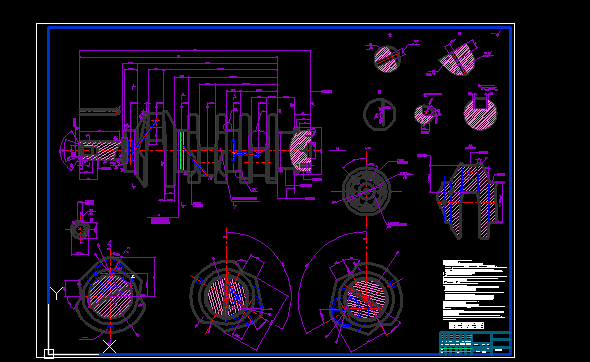
Task: Click the UCS origin square marker
Action: tap(49, 354)
